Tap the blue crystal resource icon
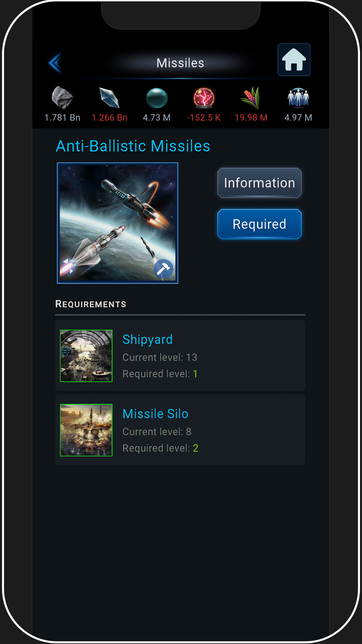Screen dimensions: 362x644 pyautogui.click(x=110, y=98)
